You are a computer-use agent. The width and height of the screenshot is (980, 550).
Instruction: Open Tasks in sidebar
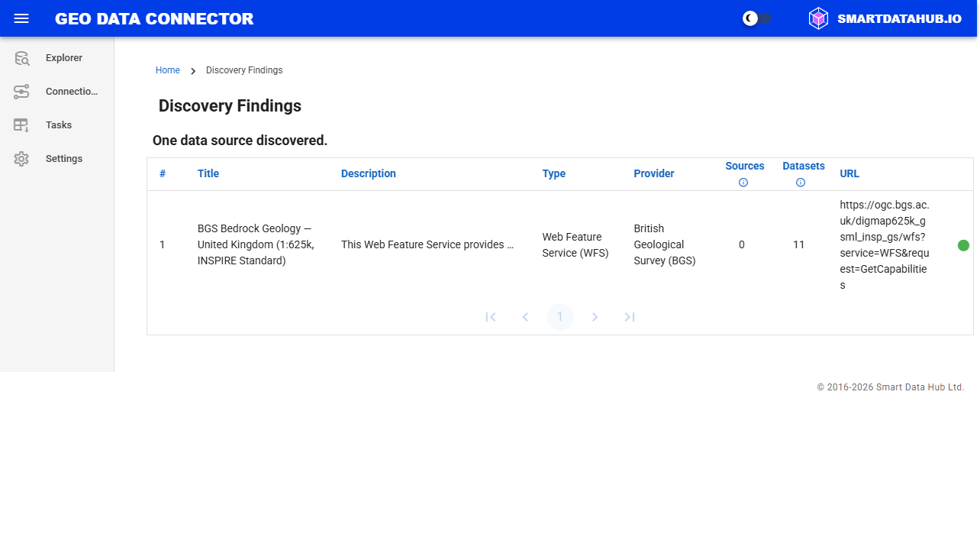coord(57,125)
